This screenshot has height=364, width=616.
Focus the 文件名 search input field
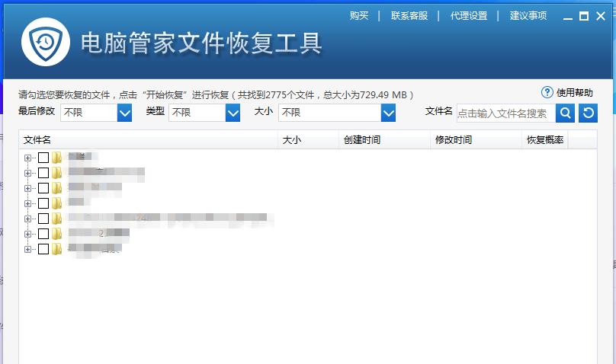pyautogui.click(x=506, y=113)
